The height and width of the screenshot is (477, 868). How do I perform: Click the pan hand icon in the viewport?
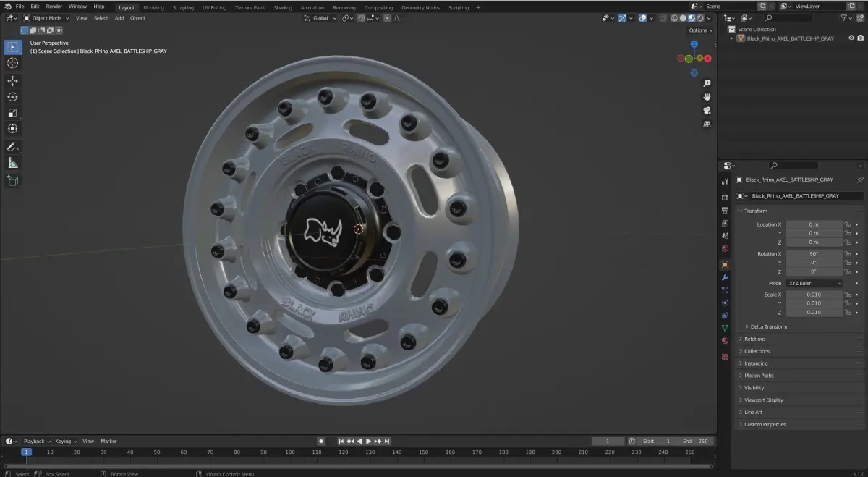[707, 97]
